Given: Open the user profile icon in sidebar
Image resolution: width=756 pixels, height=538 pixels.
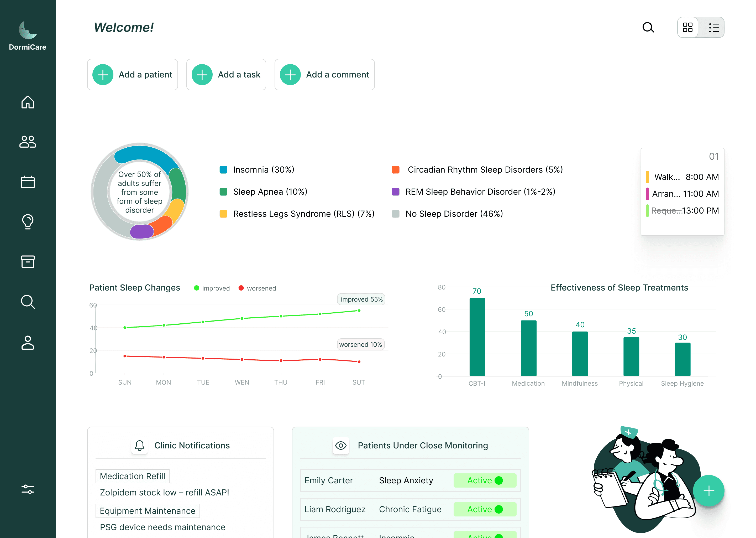Looking at the screenshot, I should 28,343.
